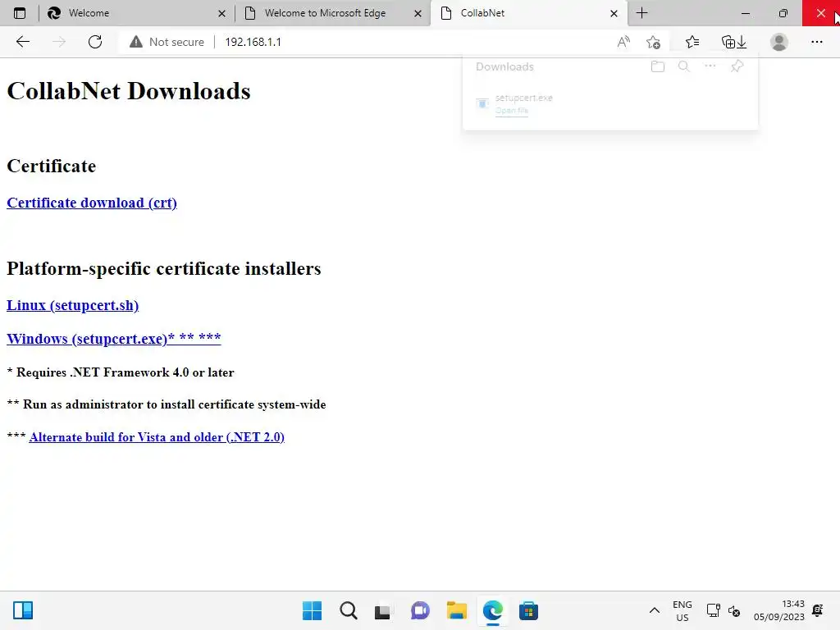The width and height of the screenshot is (840, 630).
Task: Download the Windows (setupcert.exe) installer
Action: pyautogui.click(x=113, y=339)
